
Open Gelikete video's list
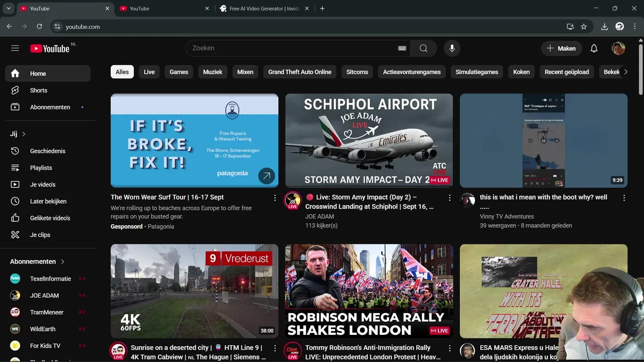pos(48,218)
